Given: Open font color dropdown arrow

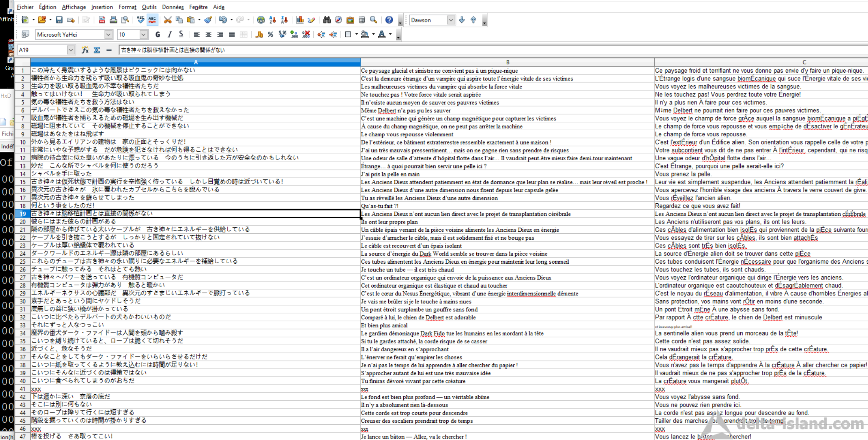Looking at the screenshot, I should coord(390,34).
